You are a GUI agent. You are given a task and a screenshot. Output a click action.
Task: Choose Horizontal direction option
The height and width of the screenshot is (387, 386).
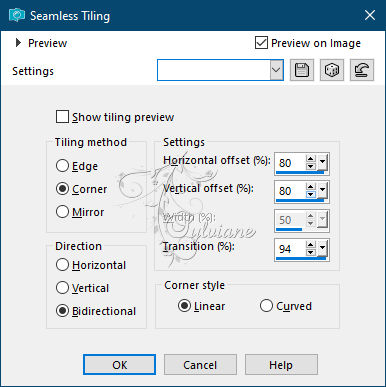point(62,265)
